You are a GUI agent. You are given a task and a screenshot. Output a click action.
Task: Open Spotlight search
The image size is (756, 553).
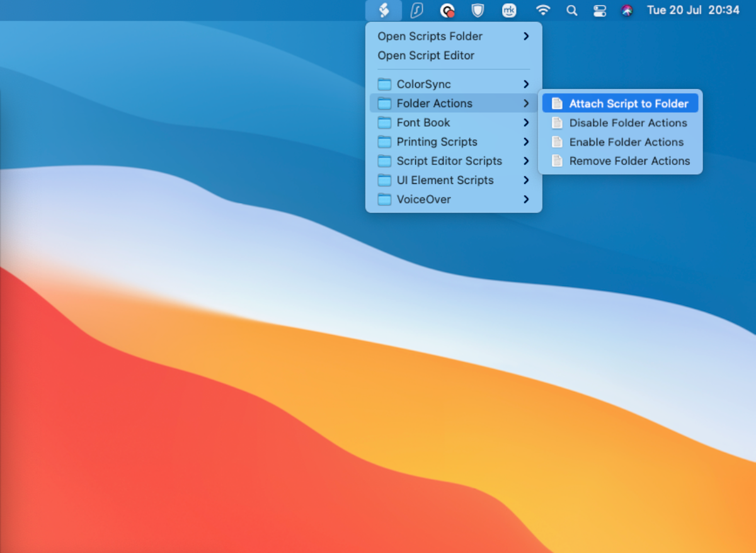pos(571,10)
